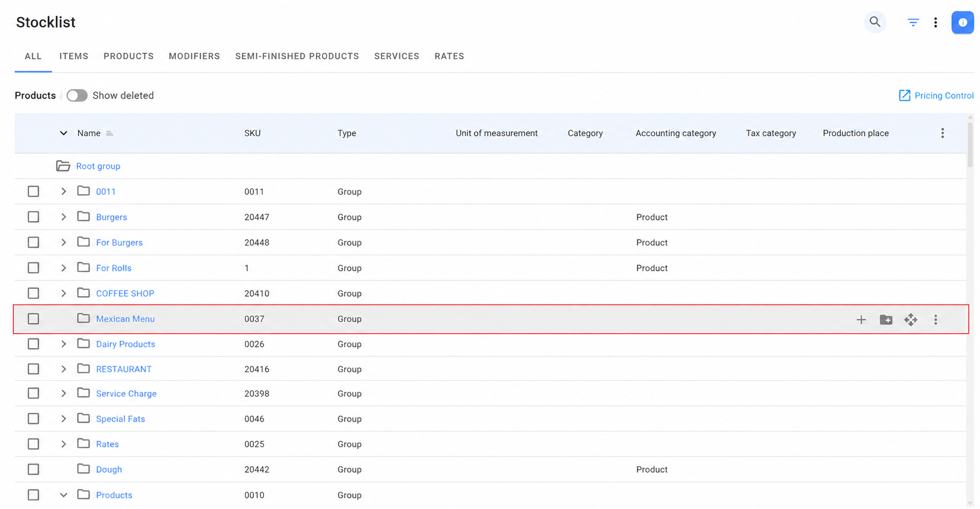Select the For Burgers row checkbox

pyautogui.click(x=33, y=242)
